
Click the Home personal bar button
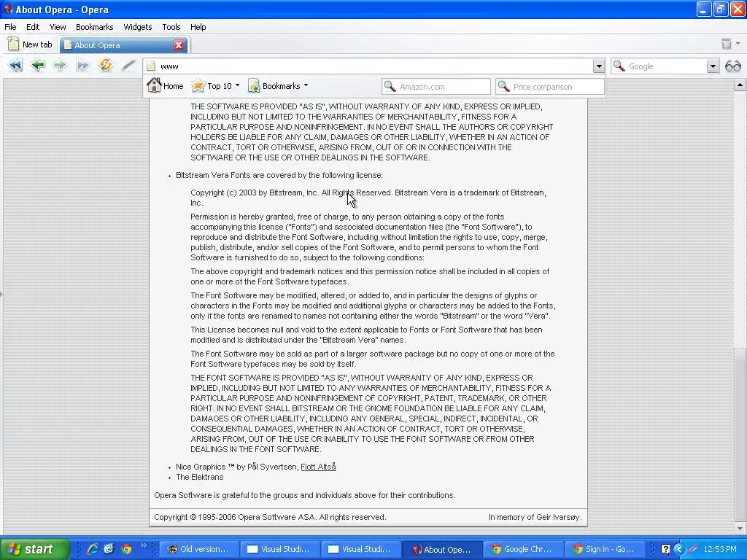166,86
